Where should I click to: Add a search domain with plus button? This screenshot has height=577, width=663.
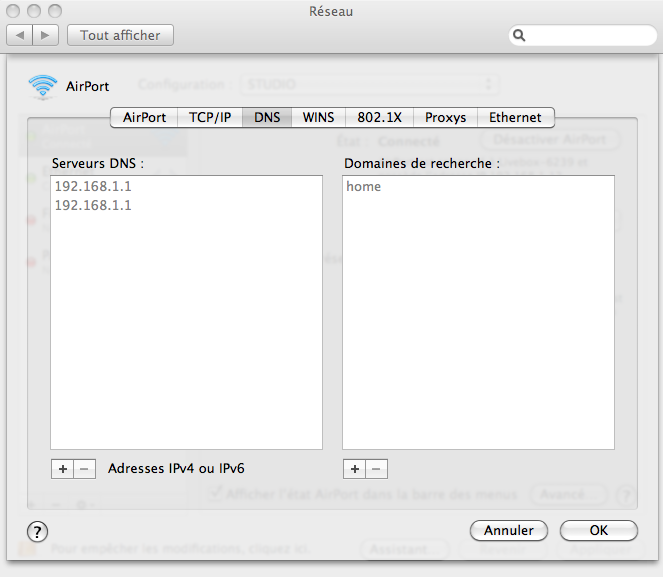click(354, 468)
